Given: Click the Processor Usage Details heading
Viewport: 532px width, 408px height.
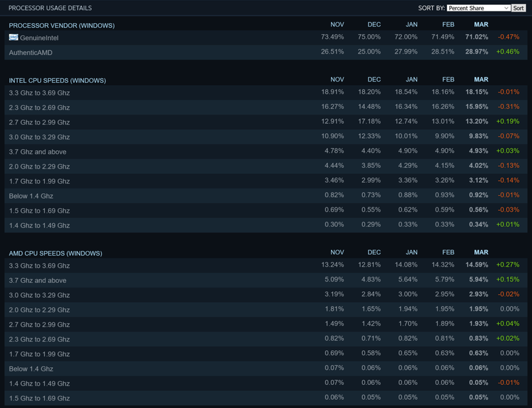Looking at the screenshot, I should (50, 8).
